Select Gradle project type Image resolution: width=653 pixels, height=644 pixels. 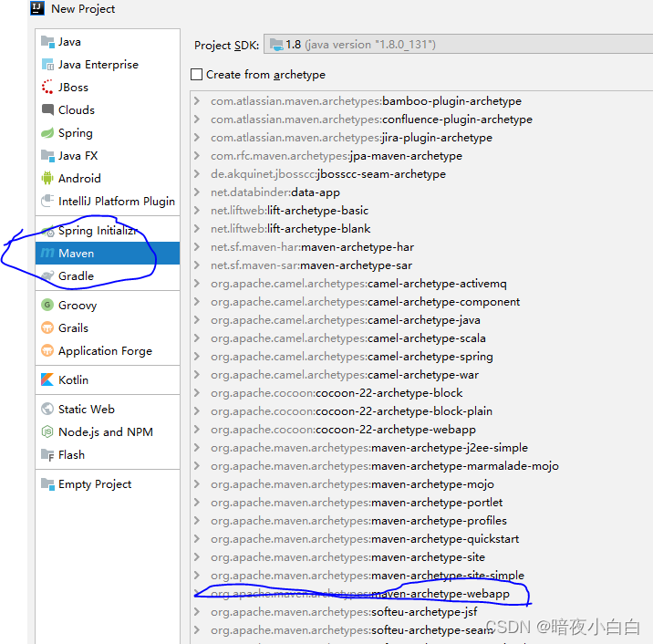(x=108, y=275)
